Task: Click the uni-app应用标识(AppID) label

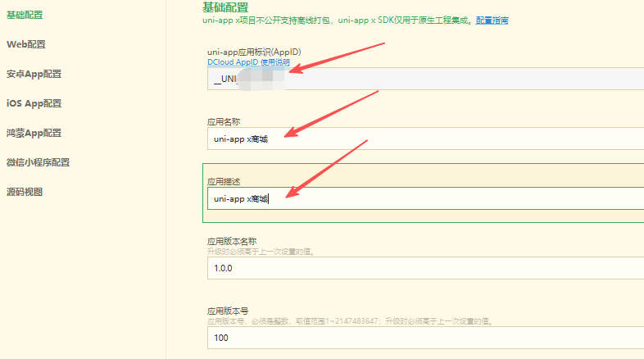Action: tap(254, 52)
